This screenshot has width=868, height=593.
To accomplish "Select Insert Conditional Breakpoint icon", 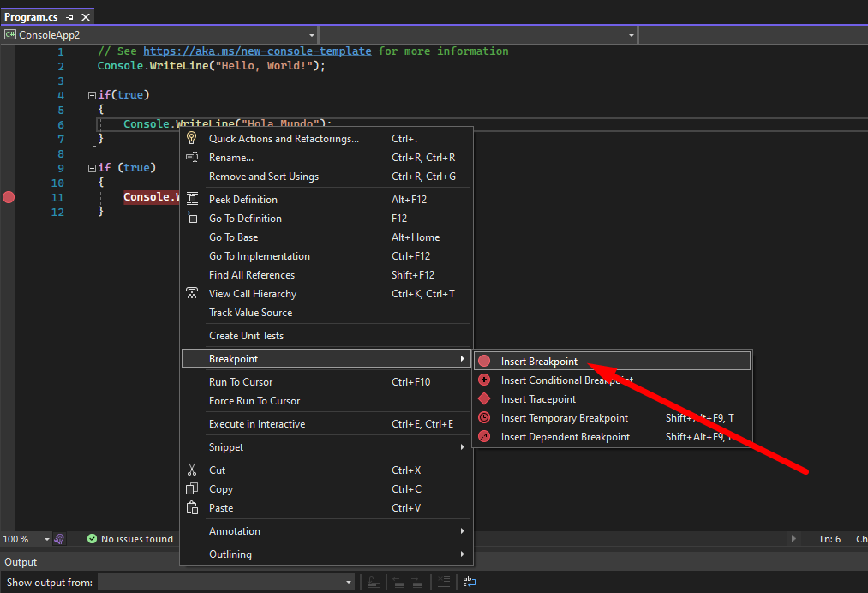I will [x=484, y=380].
